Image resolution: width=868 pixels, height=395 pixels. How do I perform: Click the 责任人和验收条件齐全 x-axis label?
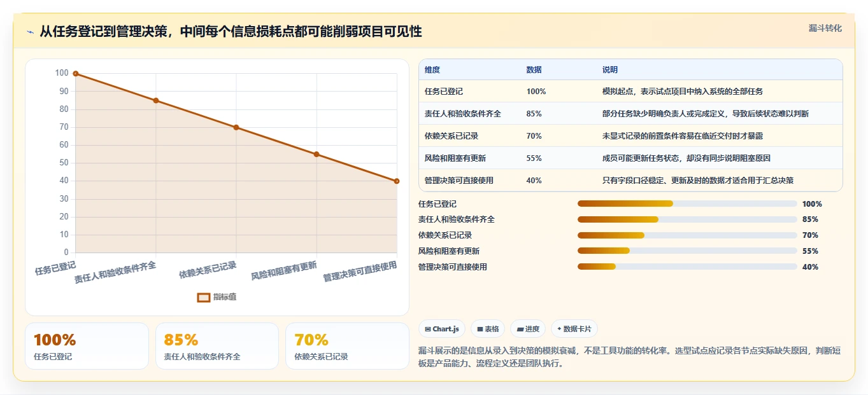115,272
